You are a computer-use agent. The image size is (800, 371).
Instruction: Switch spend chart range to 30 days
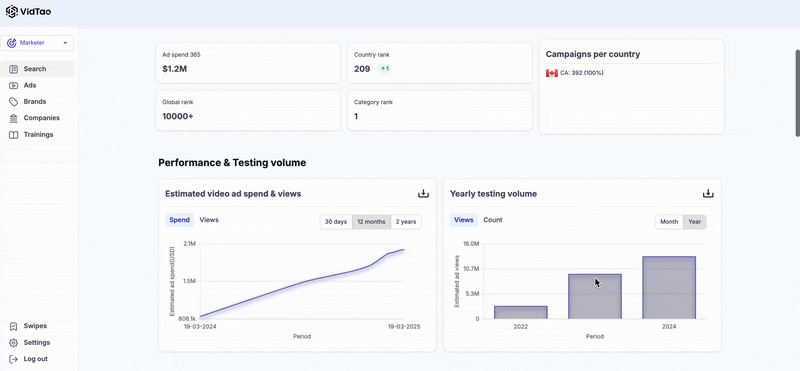pyautogui.click(x=336, y=222)
